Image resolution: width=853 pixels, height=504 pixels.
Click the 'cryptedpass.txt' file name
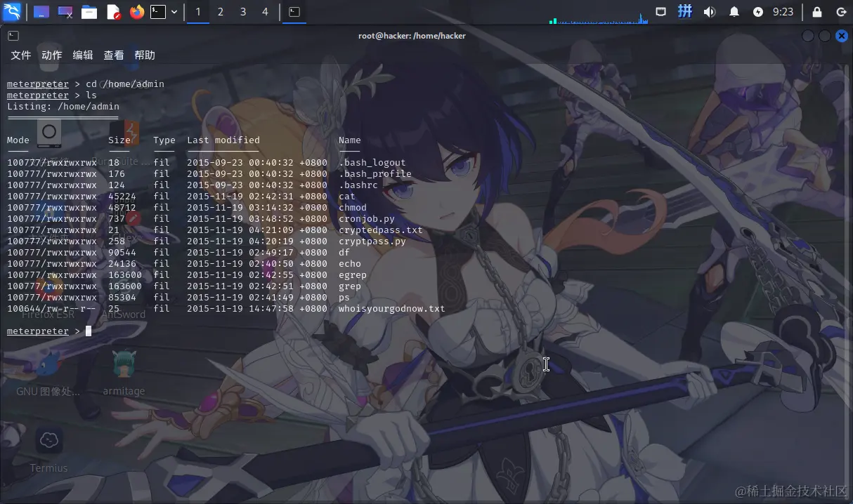point(381,230)
